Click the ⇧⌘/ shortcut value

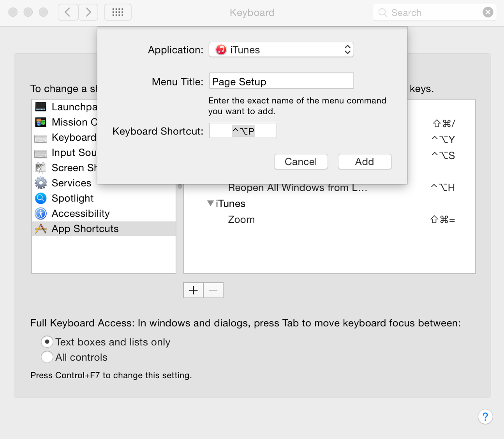click(444, 124)
